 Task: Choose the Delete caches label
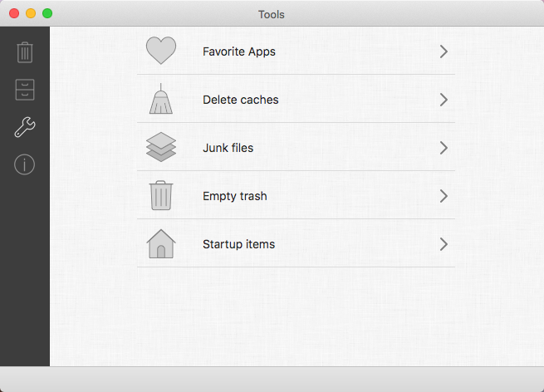[x=240, y=100]
